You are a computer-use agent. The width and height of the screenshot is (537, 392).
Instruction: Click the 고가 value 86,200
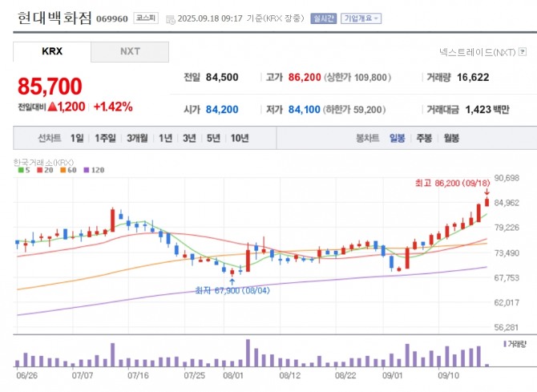305,77
